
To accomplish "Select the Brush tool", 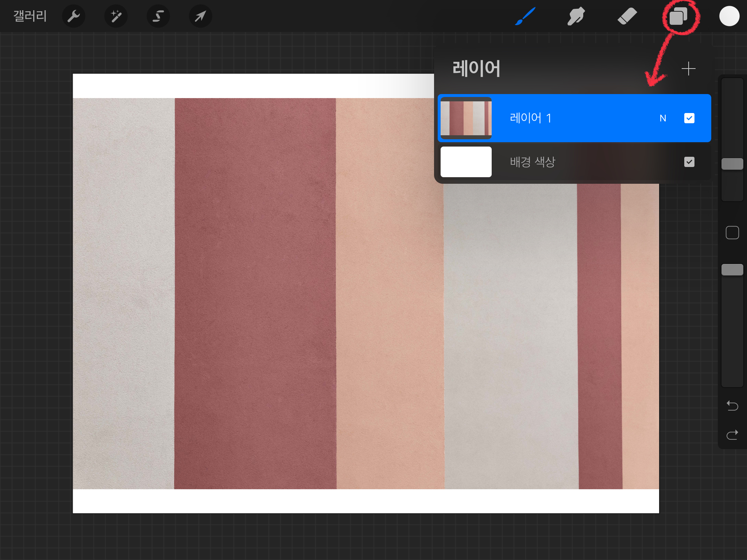I will 525,16.
